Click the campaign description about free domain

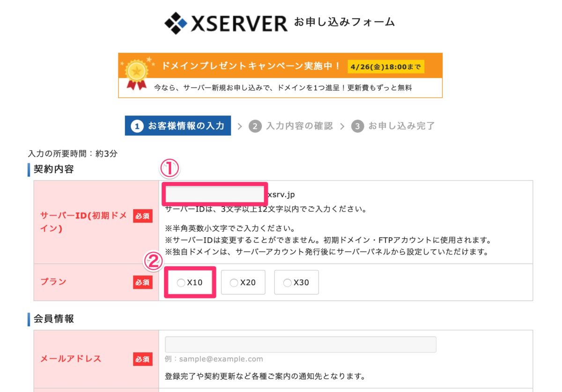[x=283, y=87]
